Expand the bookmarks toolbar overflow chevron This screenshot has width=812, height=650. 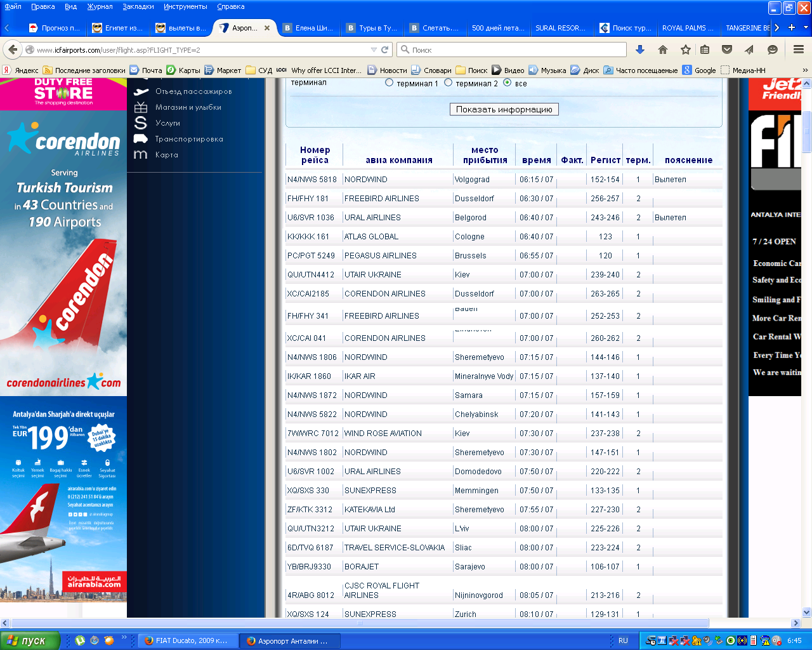[x=805, y=70]
